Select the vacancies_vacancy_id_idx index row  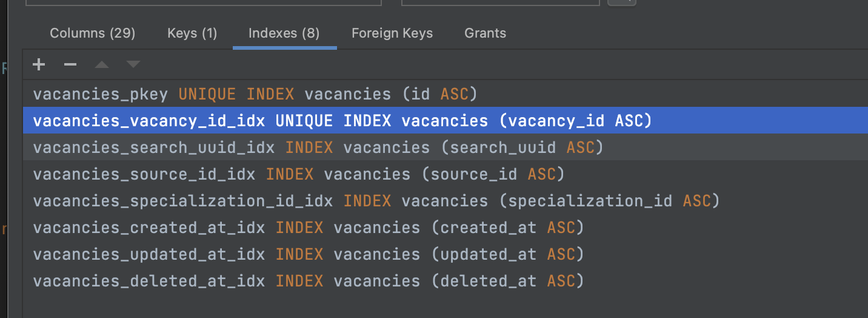[342, 121]
